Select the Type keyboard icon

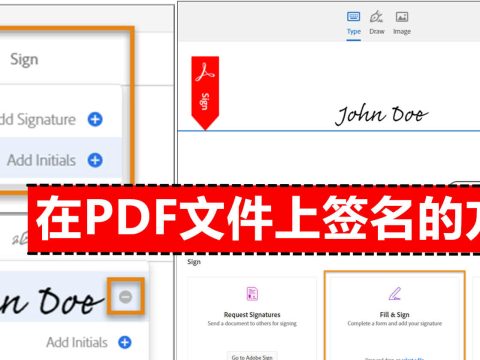click(x=353, y=17)
